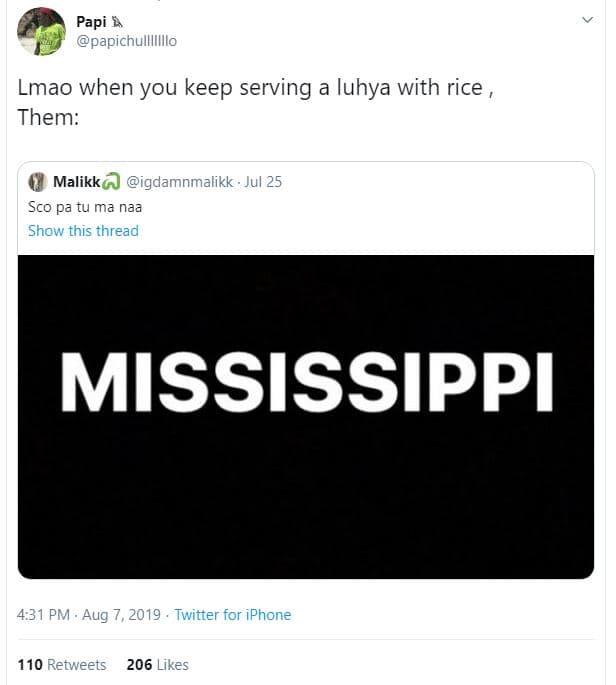View the 206 Likes list
Image resolution: width=616 pixels, height=685 pixels.
click(x=157, y=664)
